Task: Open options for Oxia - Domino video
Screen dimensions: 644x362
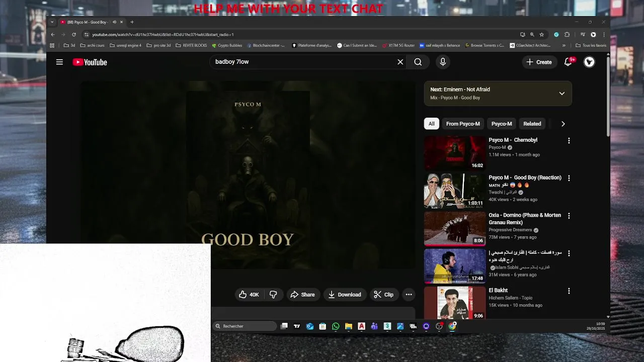Action: (569, 216)
